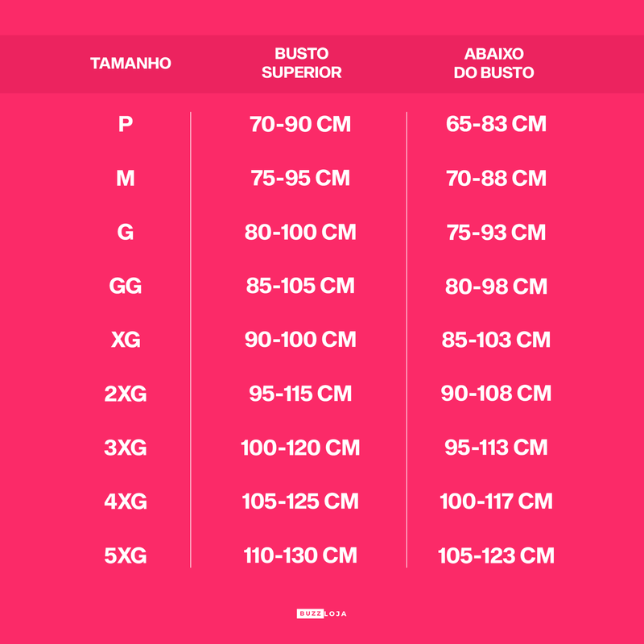The width and height of the screenshot is (644, 644).
Task: Click the 65-83 CM underbust value
Action: (x=496, y=125)
